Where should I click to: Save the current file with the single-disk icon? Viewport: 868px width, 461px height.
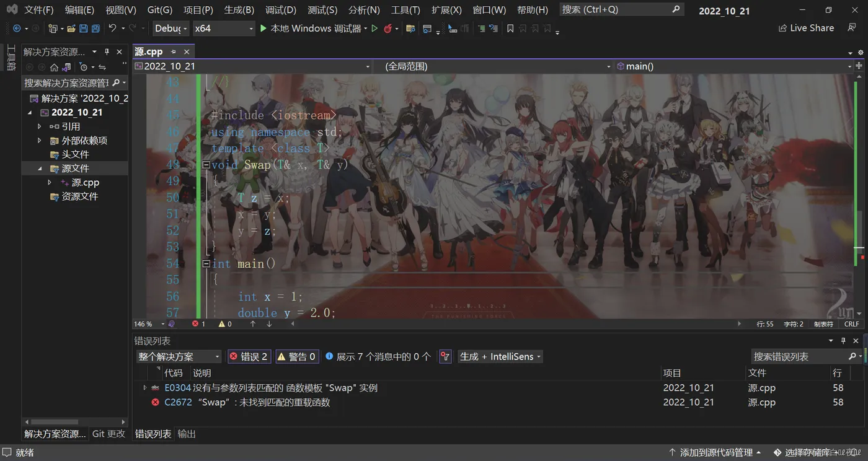[84, 29]
